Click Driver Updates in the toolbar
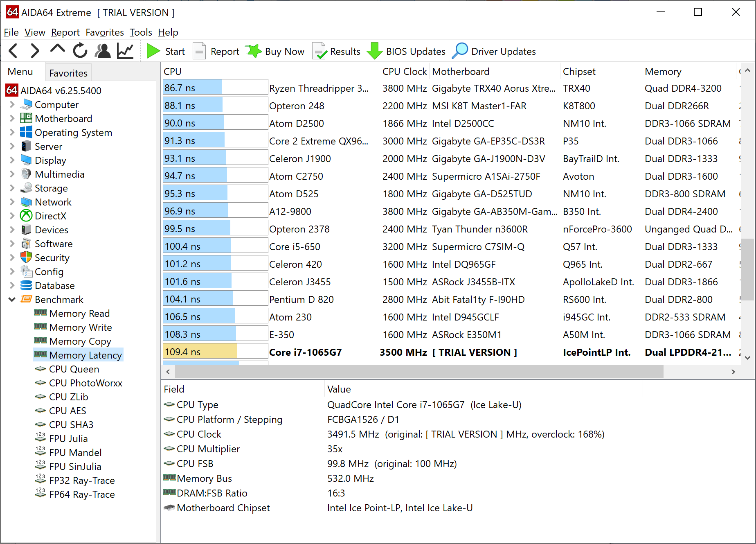The width and height of the screenshot is (756, 544). 494,51
